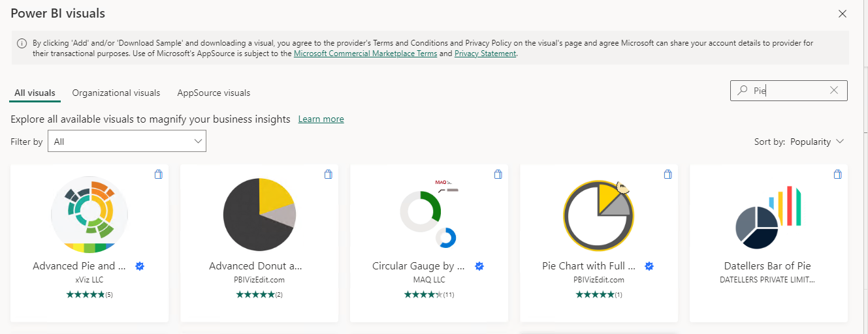Image resolution: width=868 pixels, height=334 pixels.
Task: Open the Sort by Popularity dropdown
Action: (817, 142)
